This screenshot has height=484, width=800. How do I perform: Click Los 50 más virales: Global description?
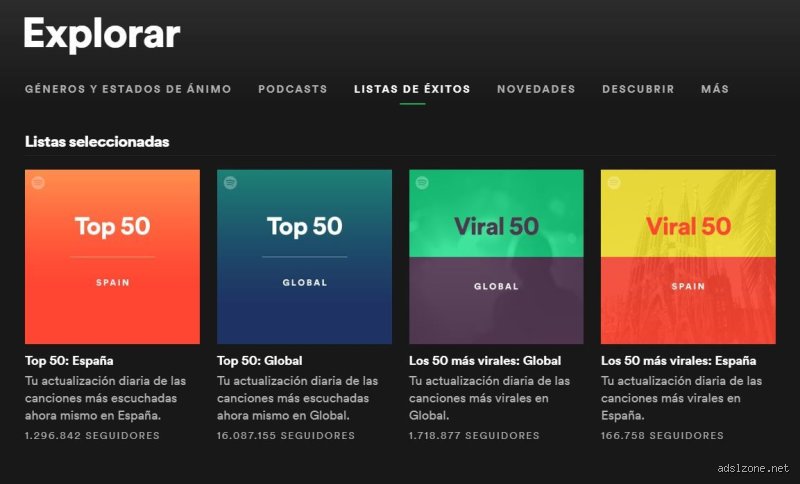490,398
